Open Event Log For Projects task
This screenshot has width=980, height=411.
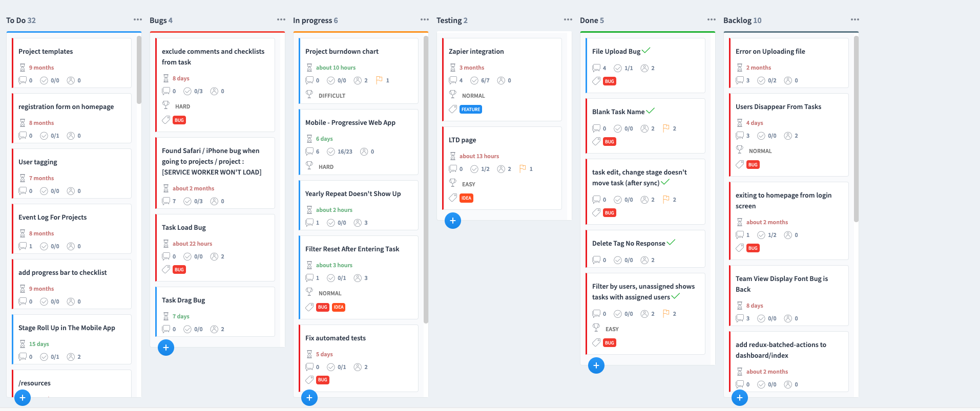pyautogui.click(x=72, y=229)
